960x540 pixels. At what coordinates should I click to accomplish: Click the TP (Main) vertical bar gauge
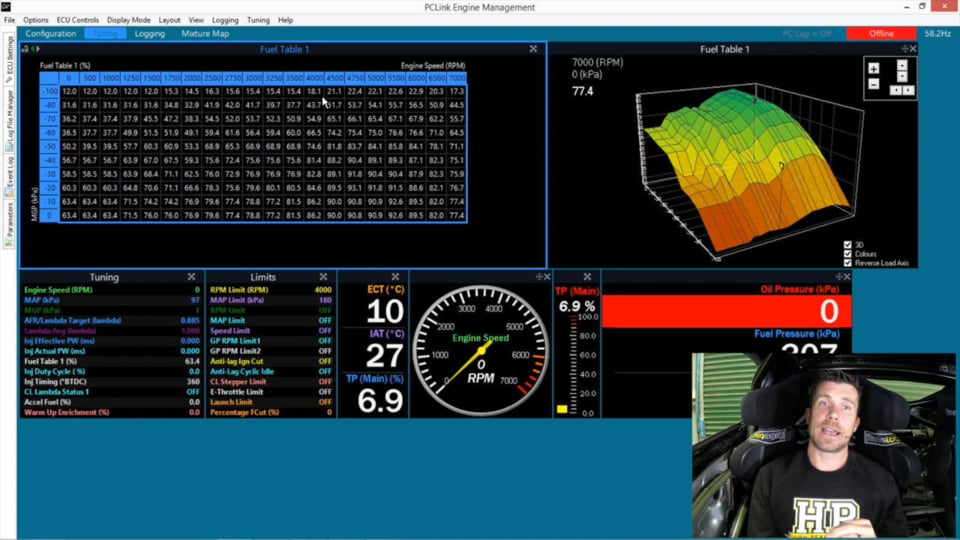pyautogui.click(x=574, y=366)
